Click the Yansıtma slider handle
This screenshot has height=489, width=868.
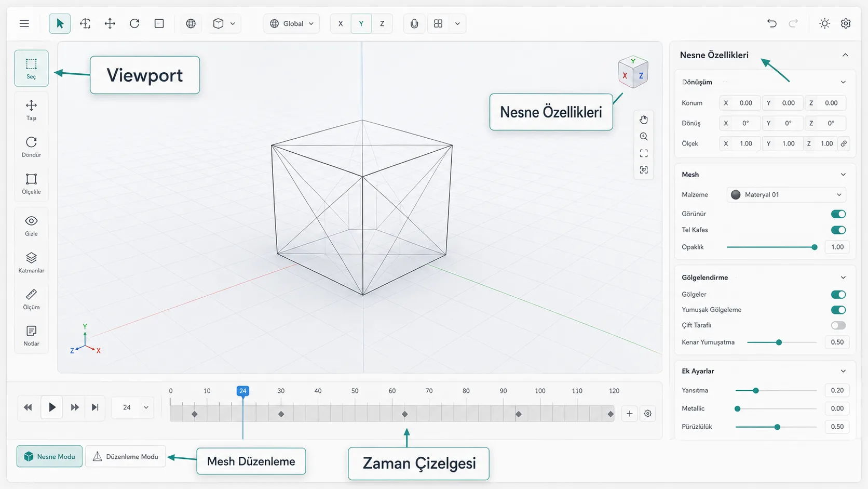tap(756, 390)
